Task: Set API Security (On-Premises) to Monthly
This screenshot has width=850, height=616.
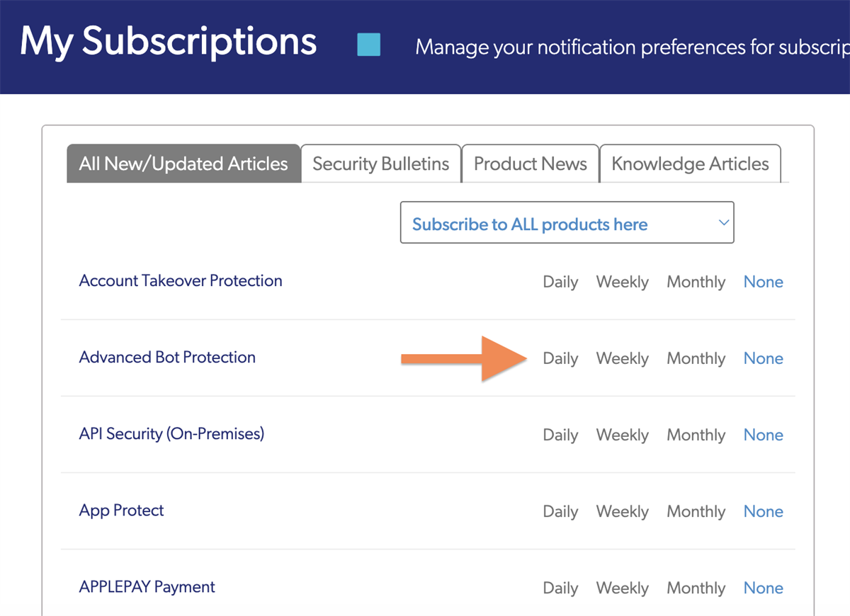Action: [696, 435]
